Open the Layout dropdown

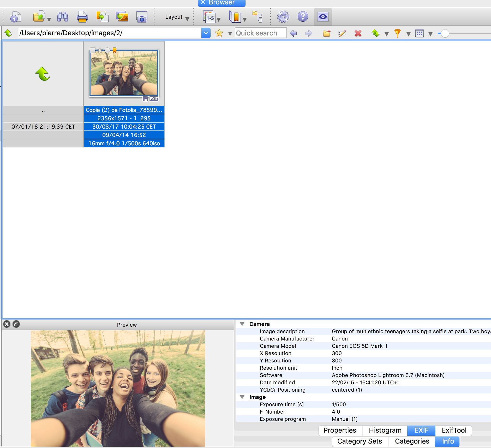tap(177, 17)
